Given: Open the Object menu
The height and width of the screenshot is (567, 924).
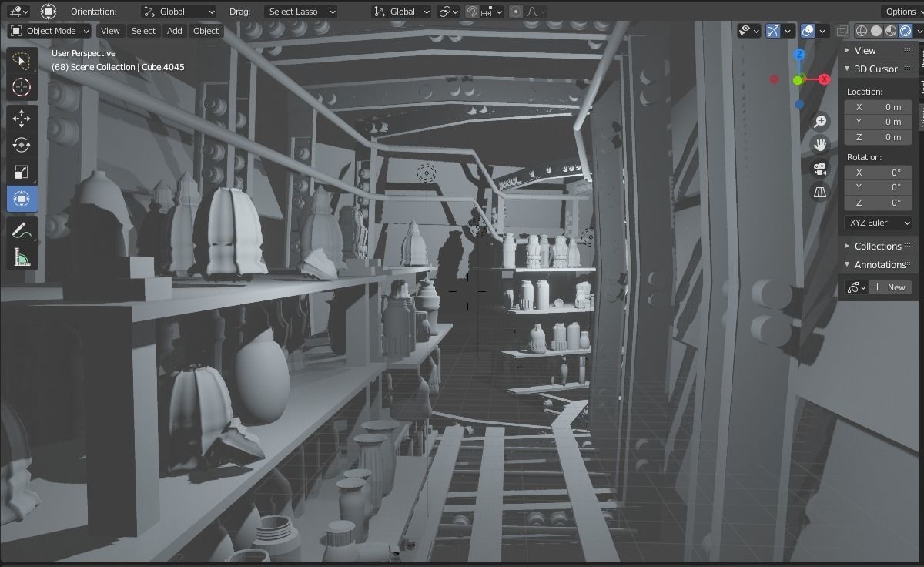Looking at the screenshot, I should 206,31.
